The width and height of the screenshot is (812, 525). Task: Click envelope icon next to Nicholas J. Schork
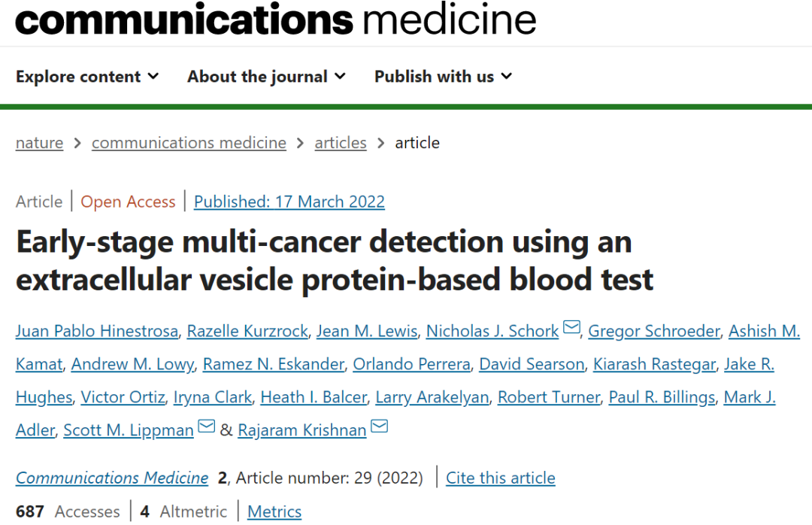tap(571, 329)
